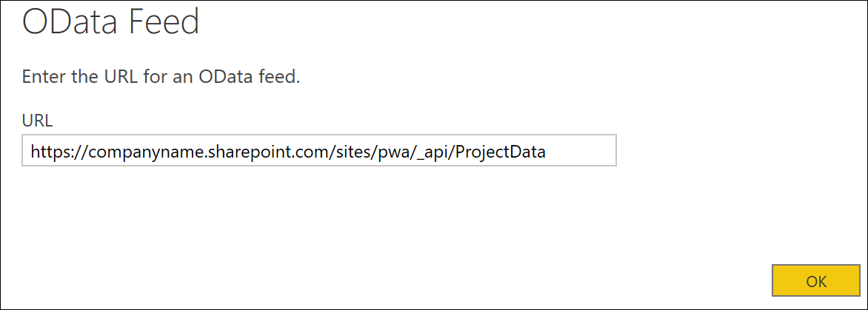The height and width of the screenshot is (310, 868).
Task: Click the 'OData Feed' dialog title
Action: [x=110, y=24]
